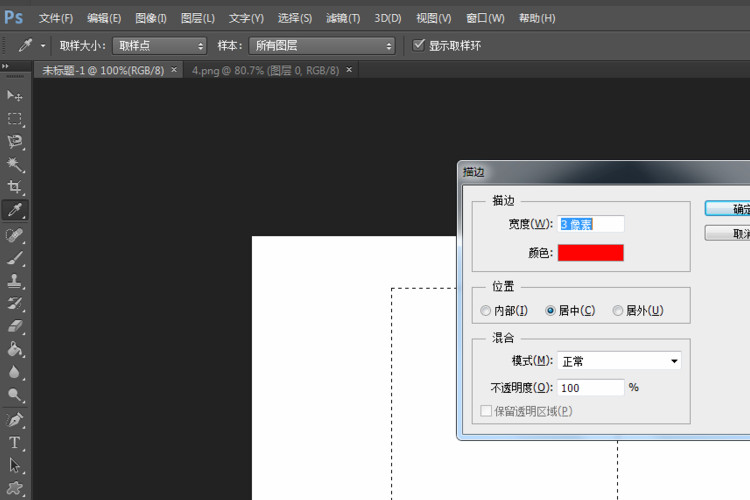Close the 未标题-1 document tab

tap(174, 70)
